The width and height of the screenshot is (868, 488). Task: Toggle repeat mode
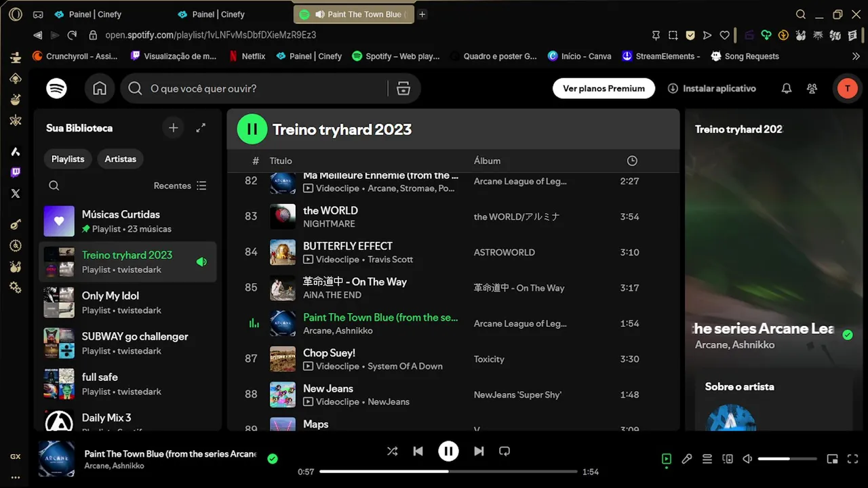[505, 451]
